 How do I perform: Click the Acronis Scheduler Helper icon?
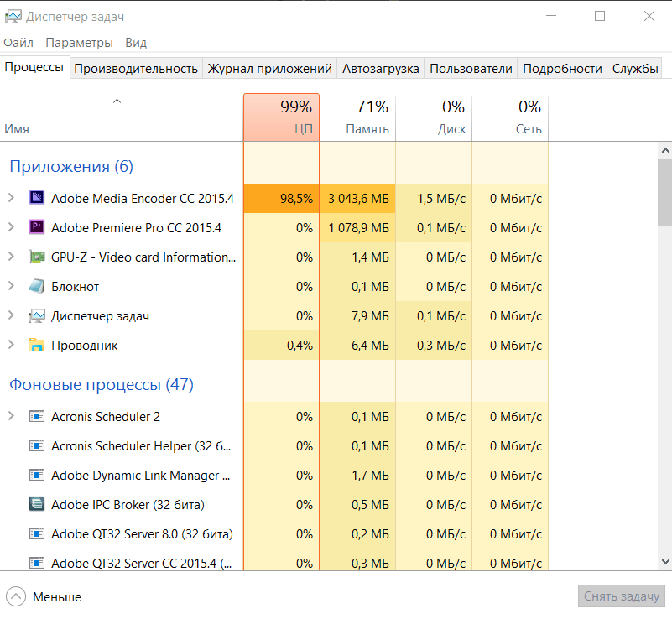click(37, 445)
